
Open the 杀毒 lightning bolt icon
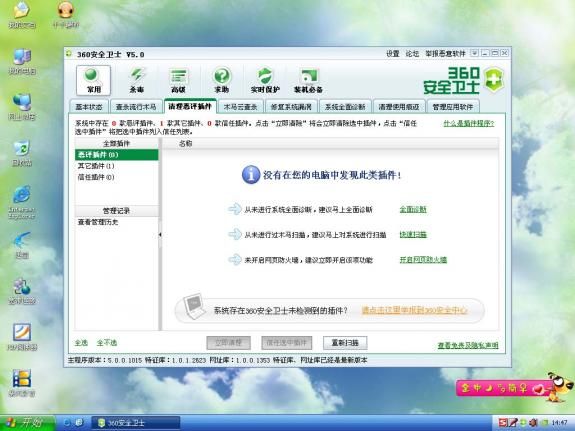pyautogui.click(x=137, y=80)
